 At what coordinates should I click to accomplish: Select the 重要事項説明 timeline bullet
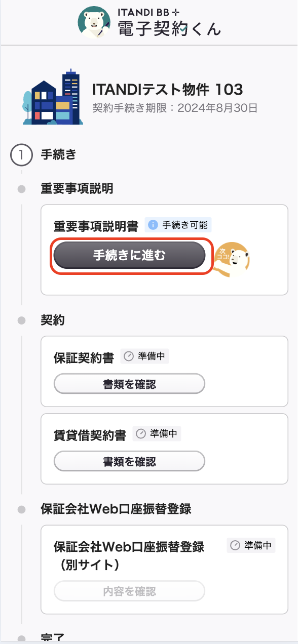pos(21,189)
